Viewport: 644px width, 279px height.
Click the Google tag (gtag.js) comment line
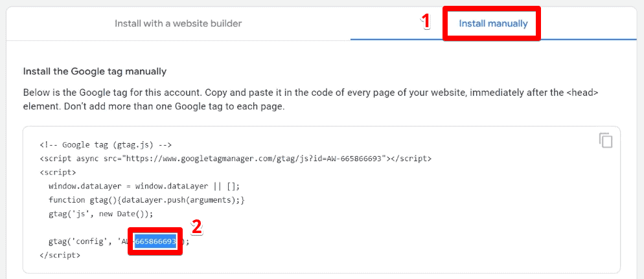tap(106, 145)
